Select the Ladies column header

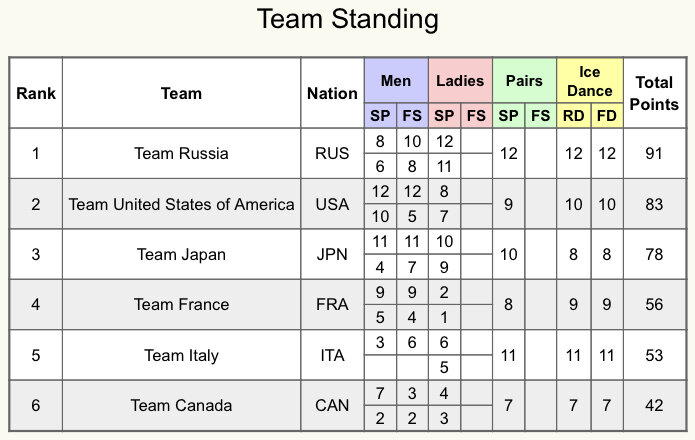[x=460, y=81]
